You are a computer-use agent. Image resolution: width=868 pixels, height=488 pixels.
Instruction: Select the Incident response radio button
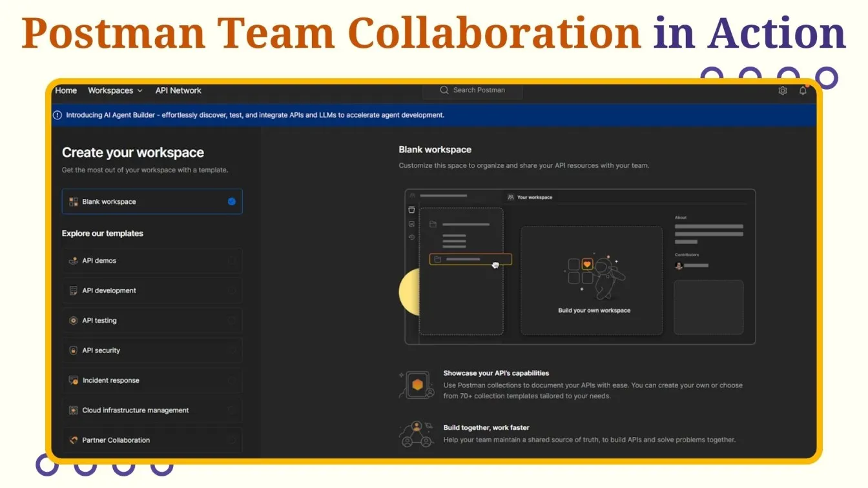232,380
